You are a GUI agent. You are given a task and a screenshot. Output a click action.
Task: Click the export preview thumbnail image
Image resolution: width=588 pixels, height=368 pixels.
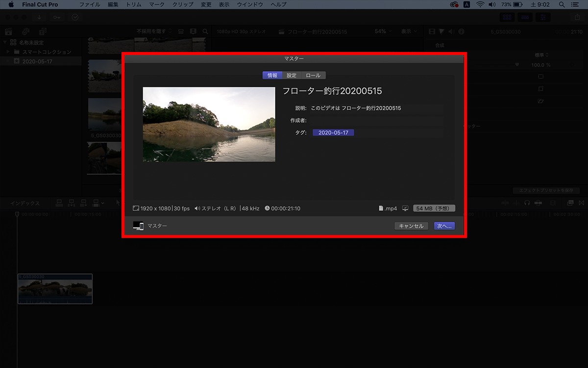coord(209,125)
